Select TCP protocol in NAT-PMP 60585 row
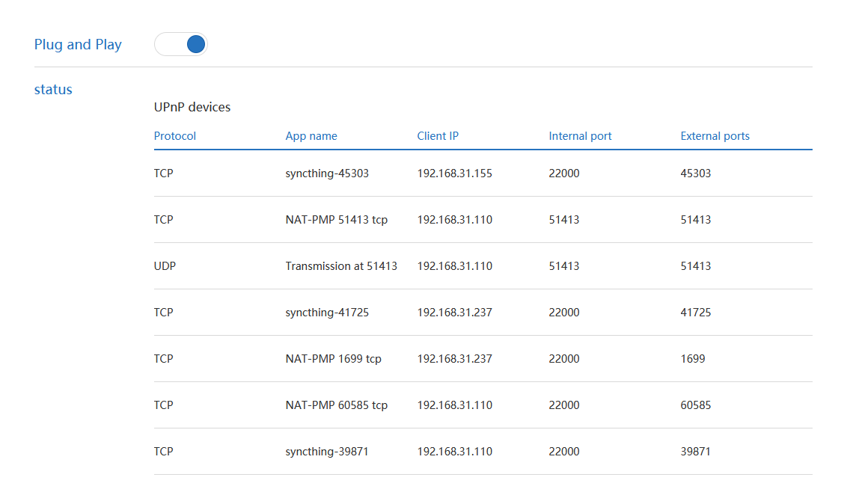 pyautogui.click(x=163, y=405)
